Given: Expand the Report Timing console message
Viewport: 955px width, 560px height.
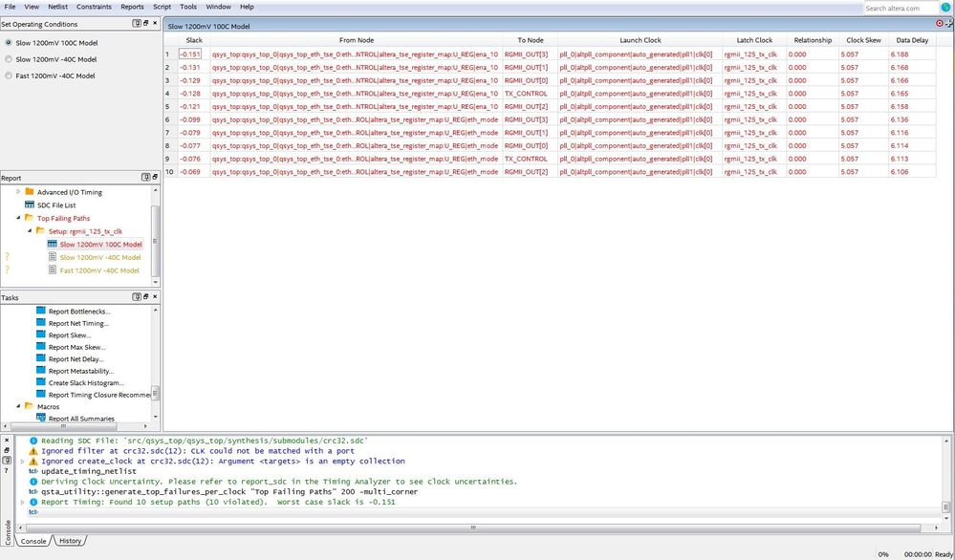Looking at the screenshot, I should point(23,502).
